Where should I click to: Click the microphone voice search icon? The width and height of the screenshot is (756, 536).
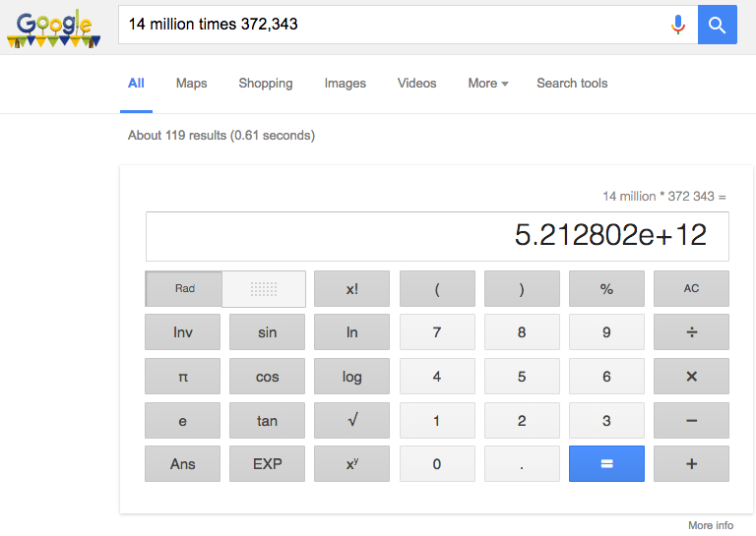pos(677,25)
